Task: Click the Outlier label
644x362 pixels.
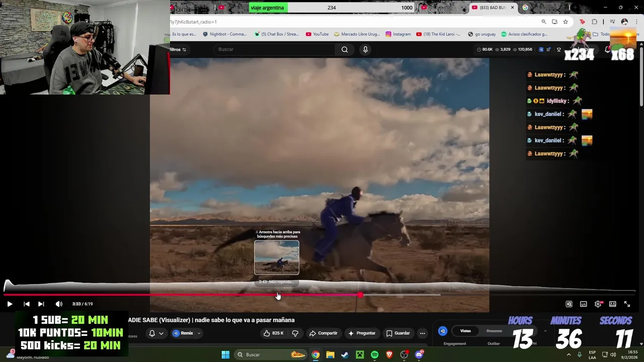Action: (x=494, y=343)
